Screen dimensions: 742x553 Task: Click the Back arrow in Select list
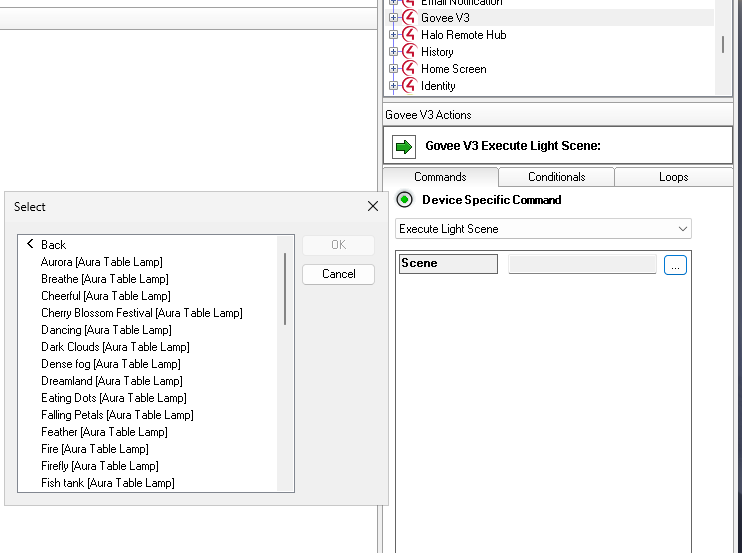pos(31,244)
